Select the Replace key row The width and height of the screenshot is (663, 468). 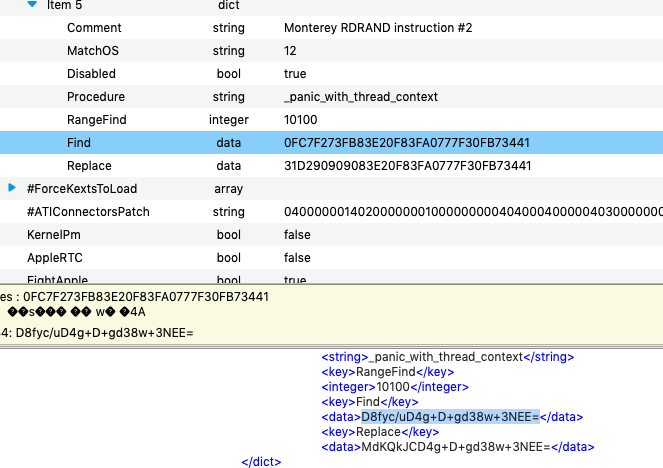[x=89, y=166]
